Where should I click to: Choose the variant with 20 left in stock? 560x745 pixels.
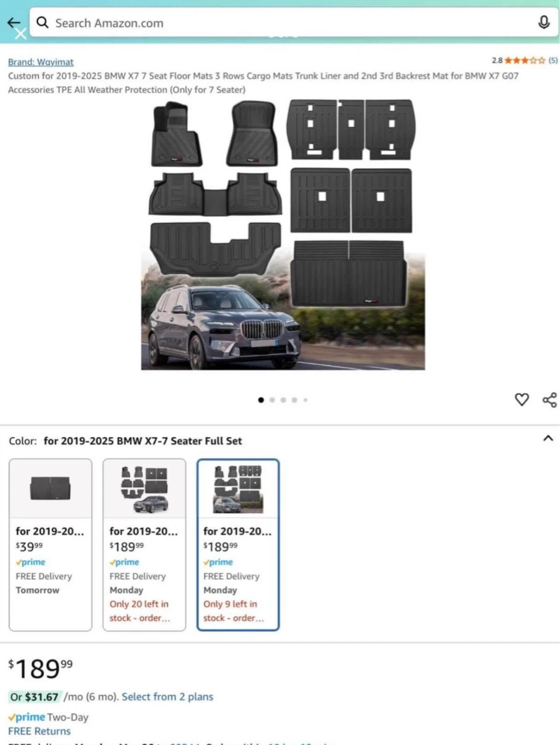144,544
